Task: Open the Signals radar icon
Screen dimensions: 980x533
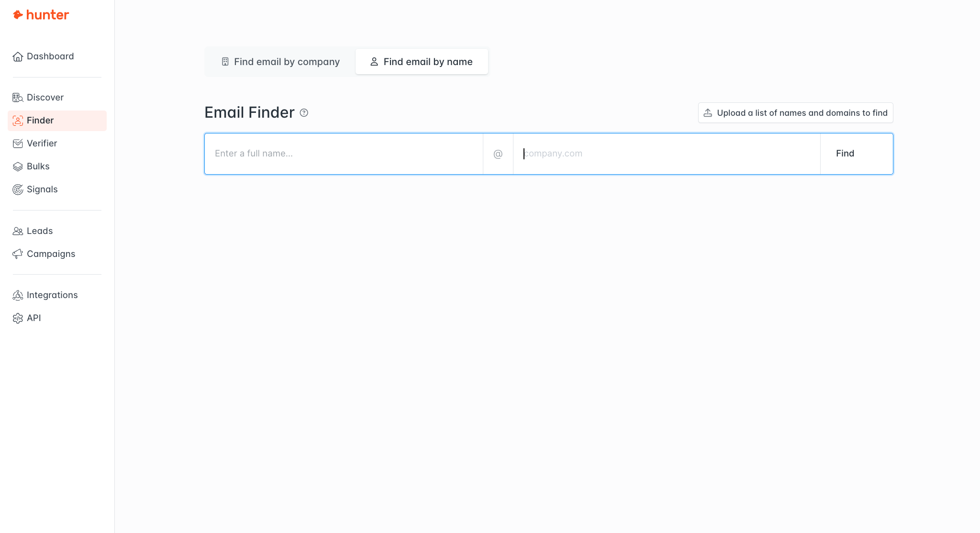Action: (x=18, y=189)
